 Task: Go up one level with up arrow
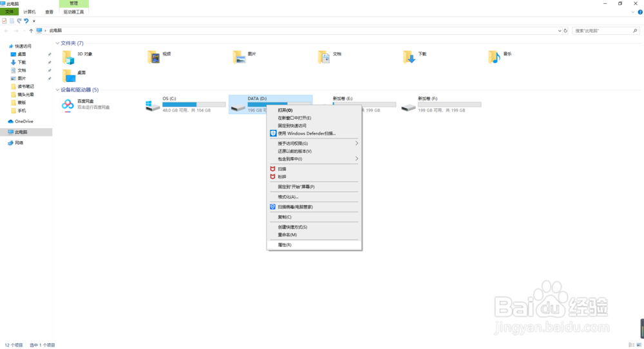pos(31,31)
